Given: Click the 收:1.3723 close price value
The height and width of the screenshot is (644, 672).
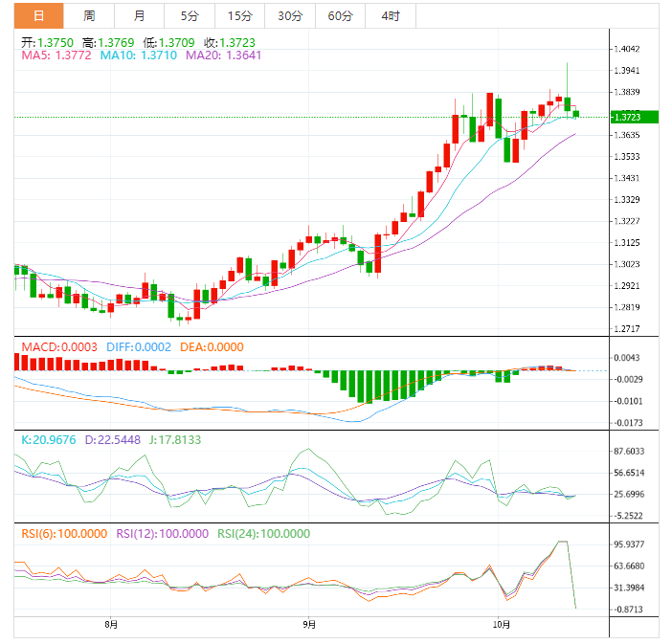Looking at the screenshot, I should point(230,42).
